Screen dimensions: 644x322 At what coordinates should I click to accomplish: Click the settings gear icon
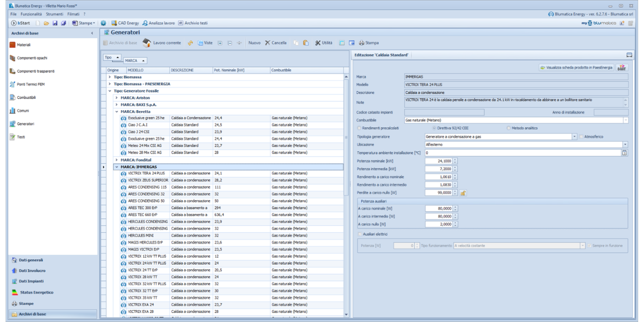click(103, 23)
